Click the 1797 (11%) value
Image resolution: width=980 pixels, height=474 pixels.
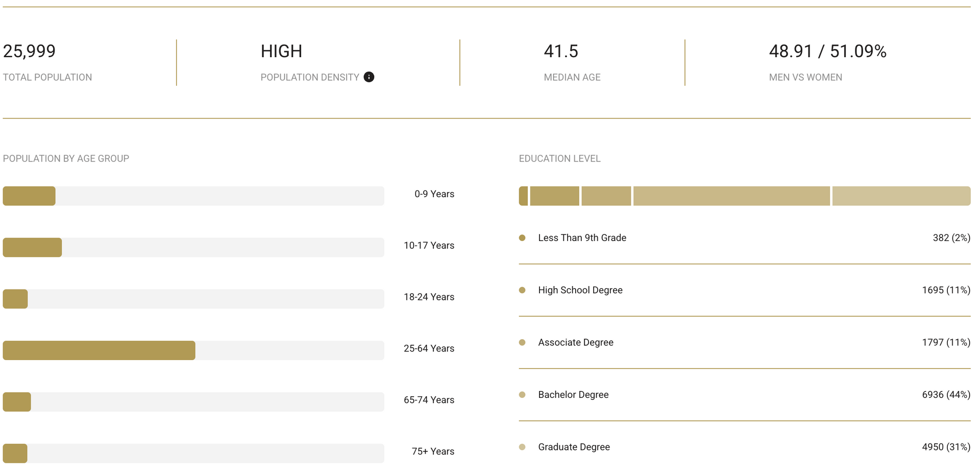pyautogui.click(x=946, y=342)
